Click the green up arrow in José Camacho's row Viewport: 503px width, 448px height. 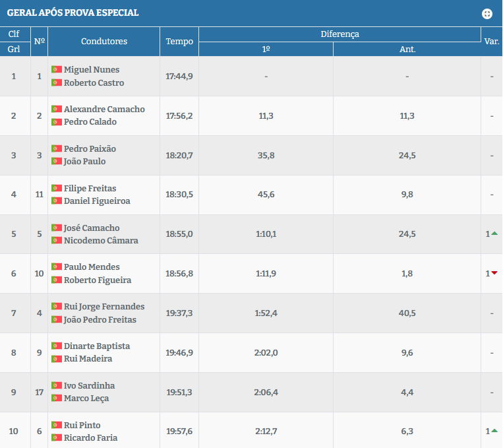494,234
